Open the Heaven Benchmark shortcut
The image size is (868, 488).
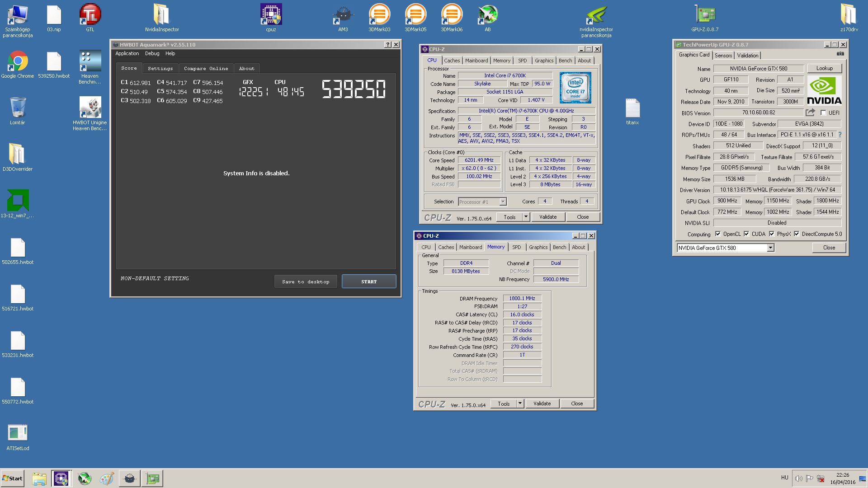tap(90, 67)
